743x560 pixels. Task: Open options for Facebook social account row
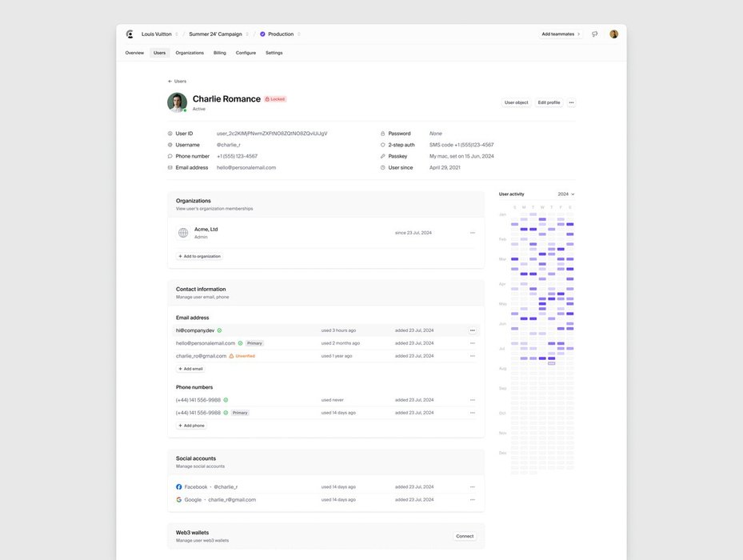pos(472,487)
